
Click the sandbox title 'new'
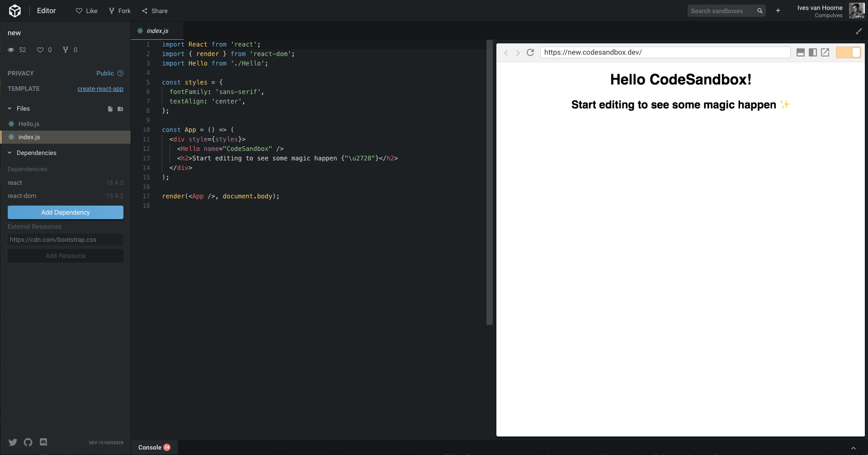pos(14,33)
